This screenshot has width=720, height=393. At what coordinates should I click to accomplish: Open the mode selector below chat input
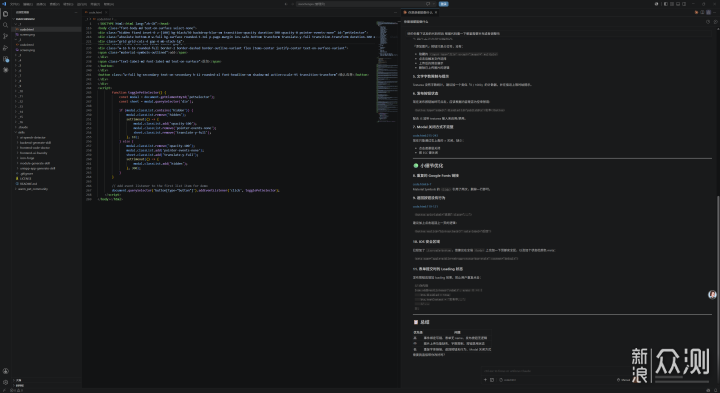pos(623,380)
